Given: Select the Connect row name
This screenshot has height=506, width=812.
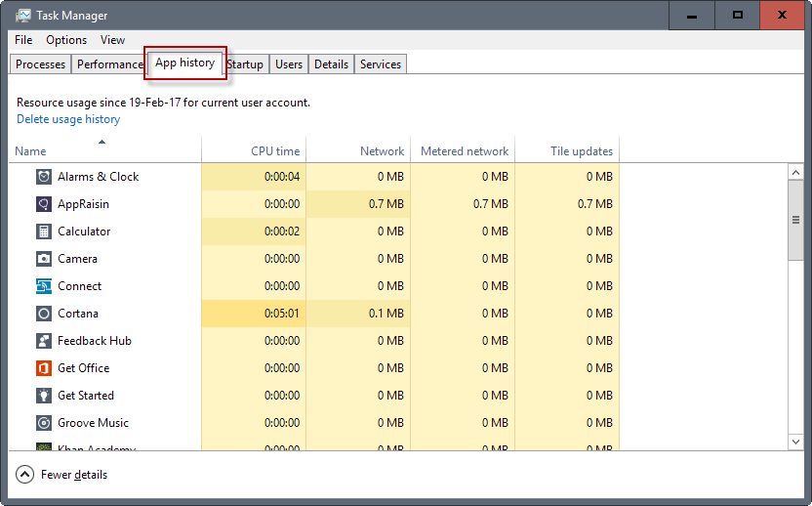Looking at the screenshot, I should click(x=79, y=286).
